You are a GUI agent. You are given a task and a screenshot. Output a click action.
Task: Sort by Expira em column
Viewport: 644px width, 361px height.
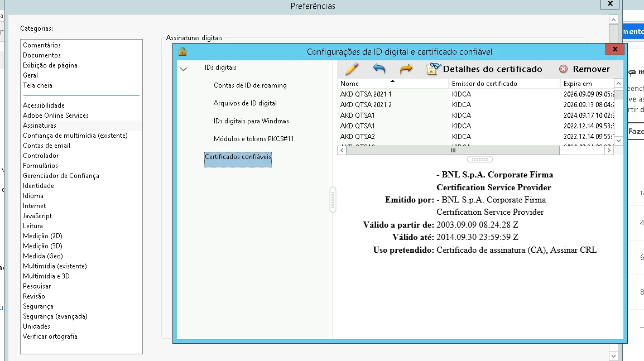tap(587, 83)
